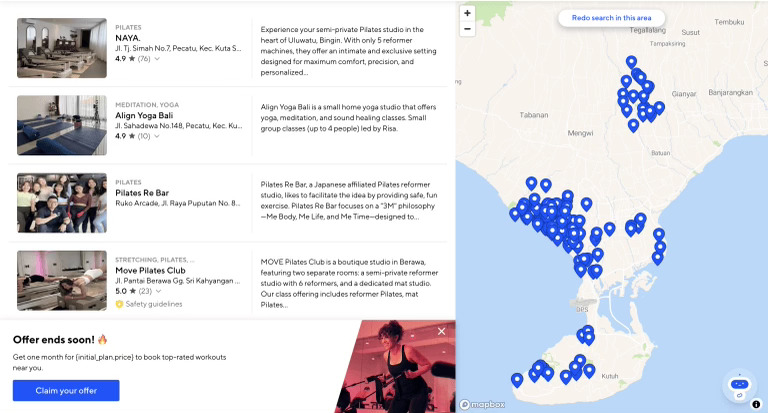
Task: Expand Move Pilates Club rating chevron
Action: pyautogui.click(x=158, y=292)
